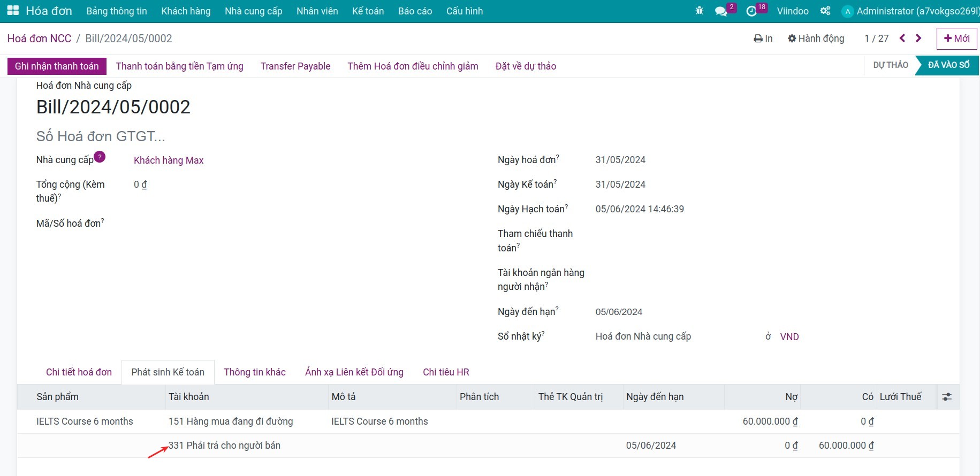
Task: Select row 331 Phải trả cho người bán
Action: 488,446
